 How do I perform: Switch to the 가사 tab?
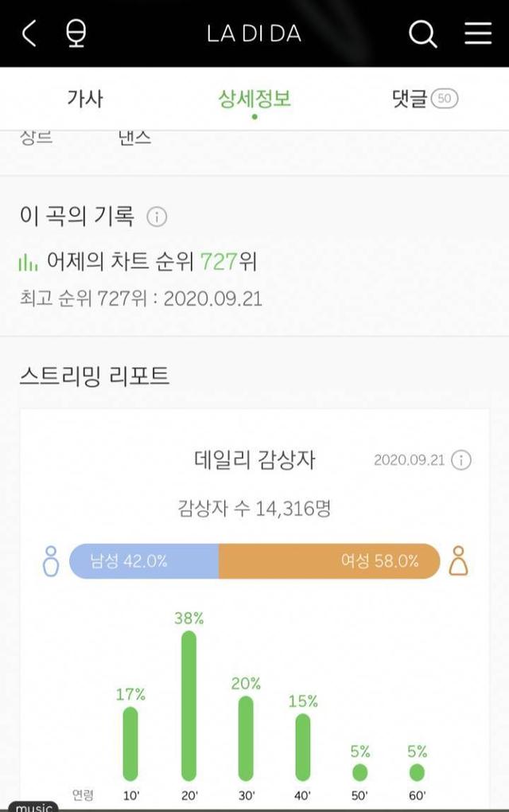coord(85,98)
